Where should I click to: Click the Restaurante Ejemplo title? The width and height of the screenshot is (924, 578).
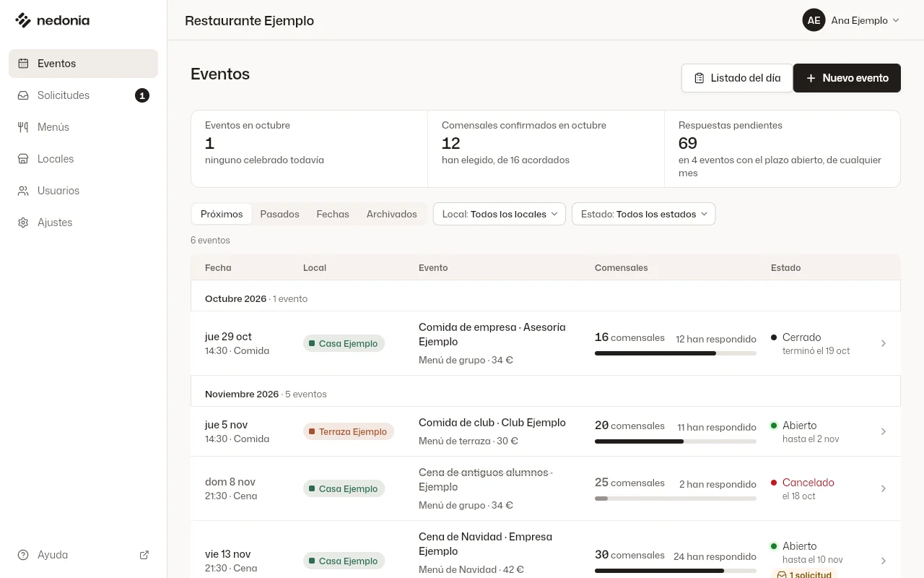pyautogui.click(x=249, y=20)
